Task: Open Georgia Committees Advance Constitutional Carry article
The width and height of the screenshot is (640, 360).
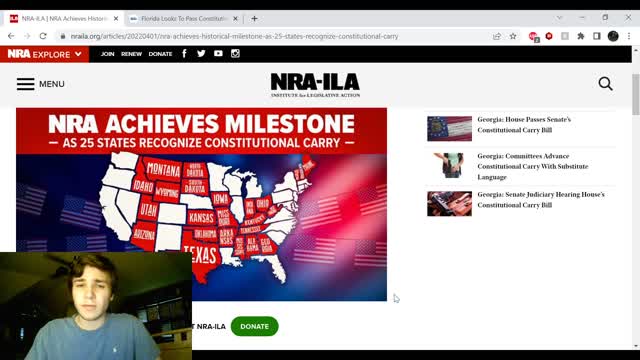Action: coord(533,167)
